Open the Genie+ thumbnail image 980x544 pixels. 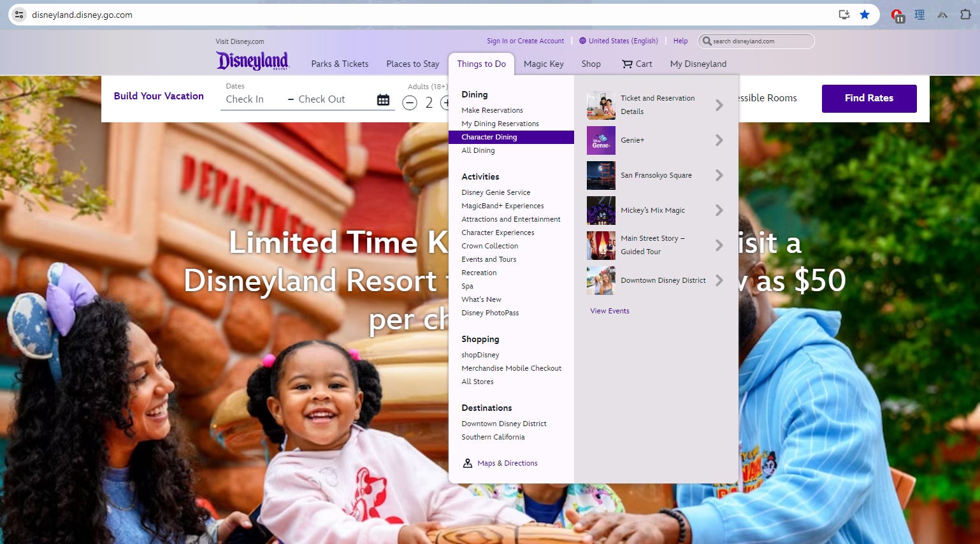601,140
